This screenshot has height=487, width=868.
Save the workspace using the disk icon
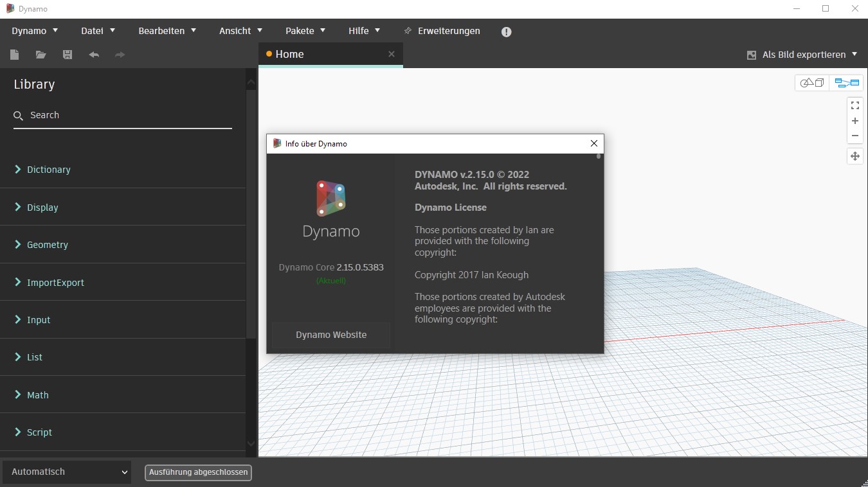point(67,55)
